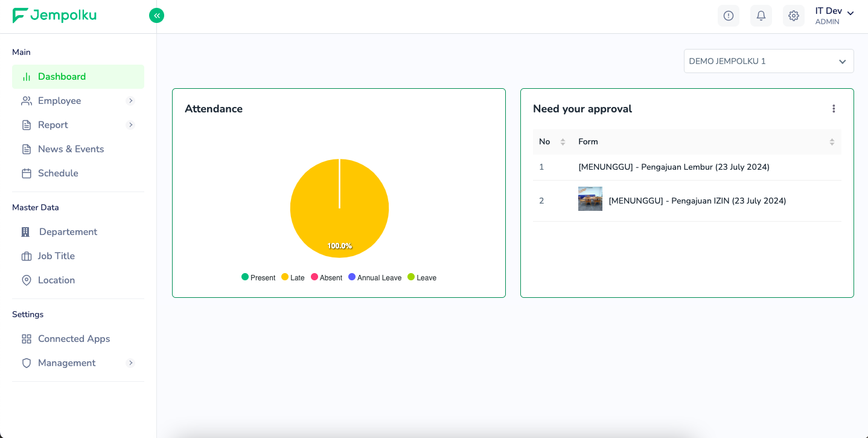Image resolution: width=868 pixels, height=438 pixels.
Task: Expand the Management submenu chevron
Action: pyautogui.click(x=130, y=363)
